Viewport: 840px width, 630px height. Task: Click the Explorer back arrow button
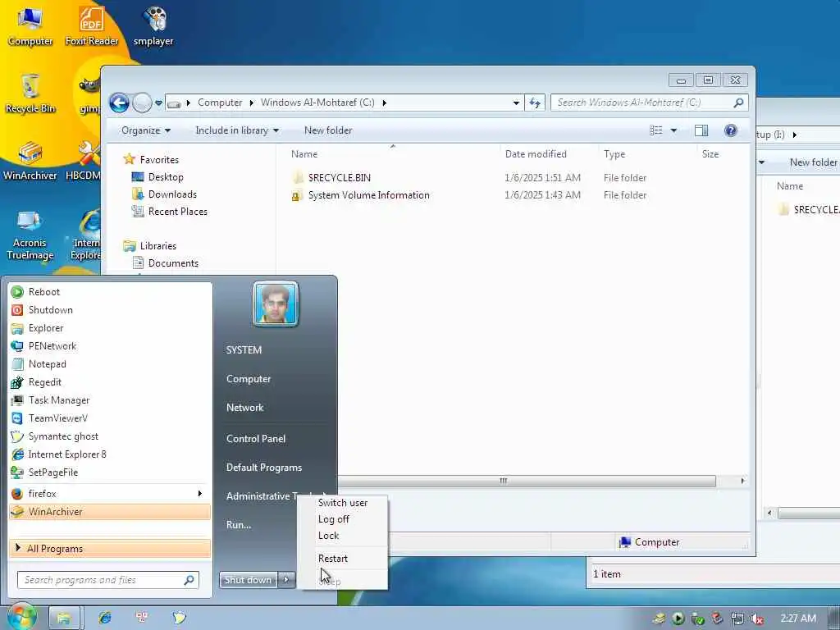pos(119,103)
